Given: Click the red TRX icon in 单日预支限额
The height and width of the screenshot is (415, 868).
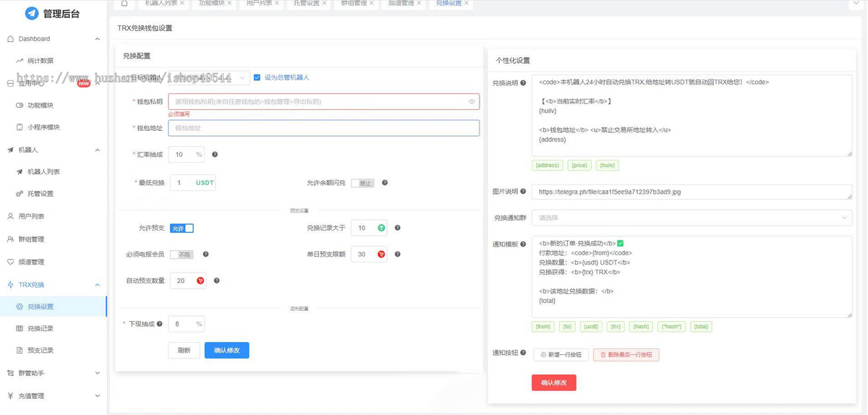Looking at the screenshot, I should (381, 254).
